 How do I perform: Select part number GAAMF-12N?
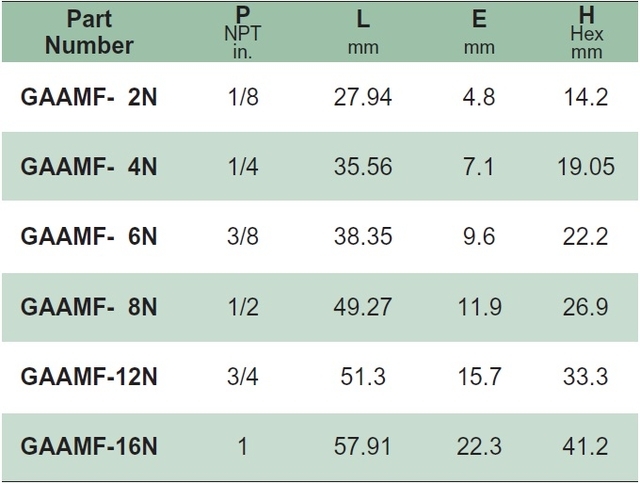89,376
